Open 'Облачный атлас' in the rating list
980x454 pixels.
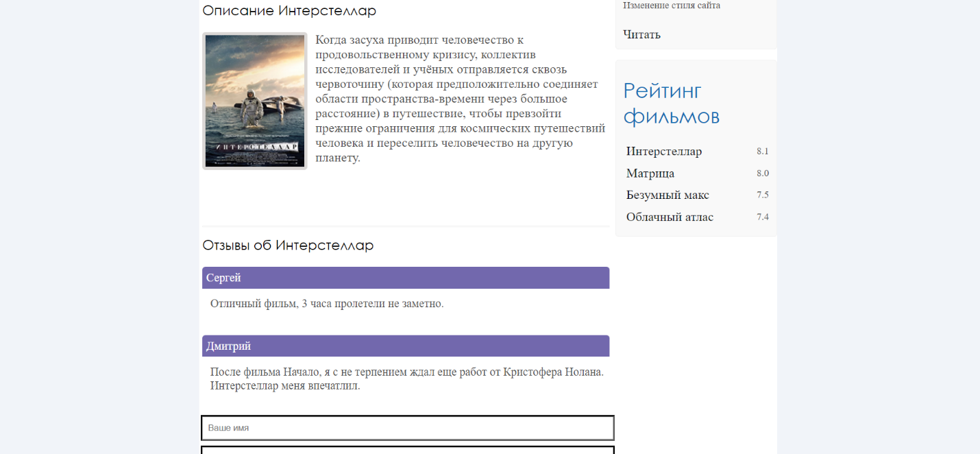[x=670, y=217]
